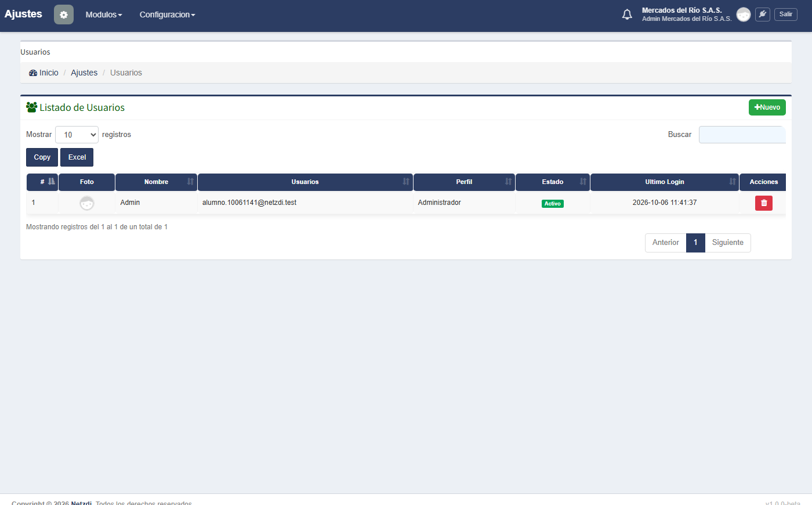Select page 1 in the pagination
Viewport: 812px width, 505px height.
[695, 243]
